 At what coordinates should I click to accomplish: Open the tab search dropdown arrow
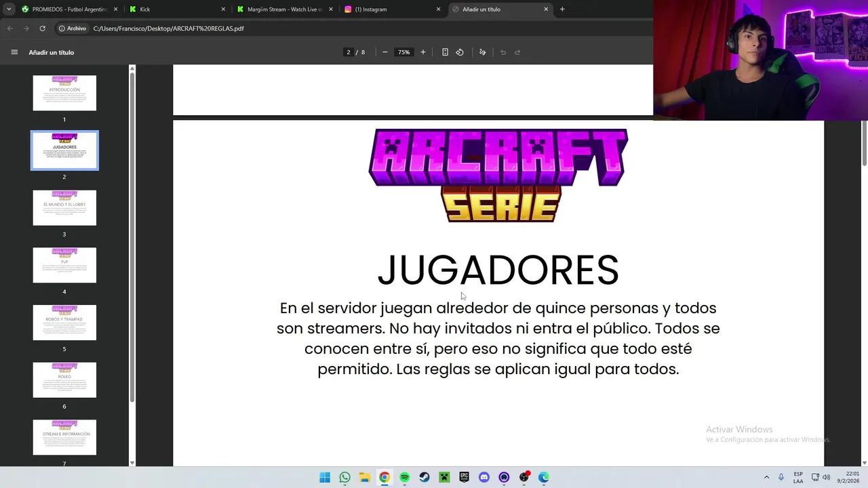point(9,9)
